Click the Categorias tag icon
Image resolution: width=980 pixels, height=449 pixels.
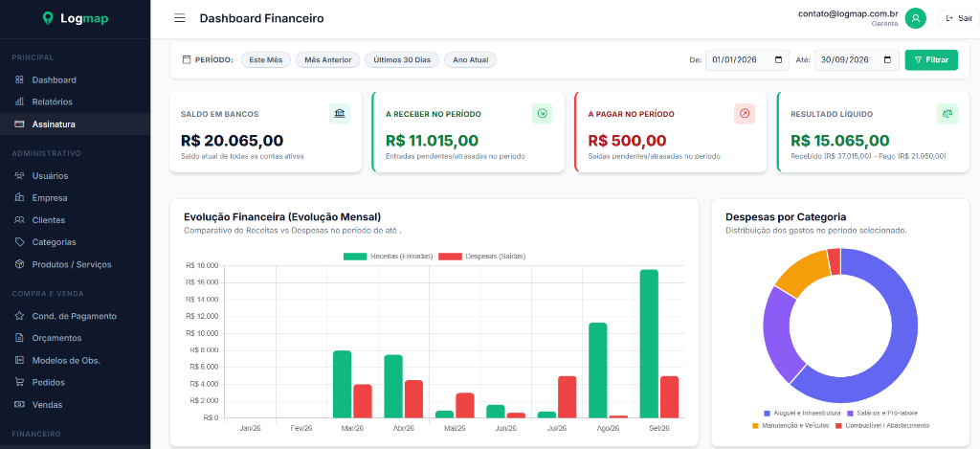pos(19,242)
